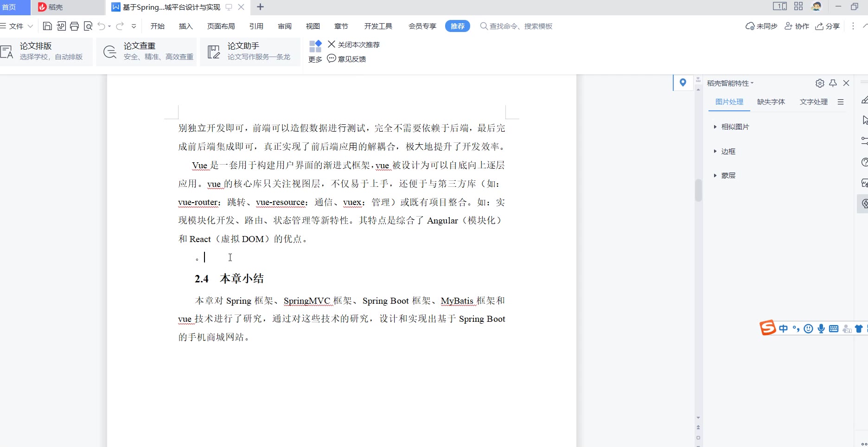Switch to the 插入 ribbon tab
Image resolution: width=868 pixels, height=447 pixels.
[185, 26]
